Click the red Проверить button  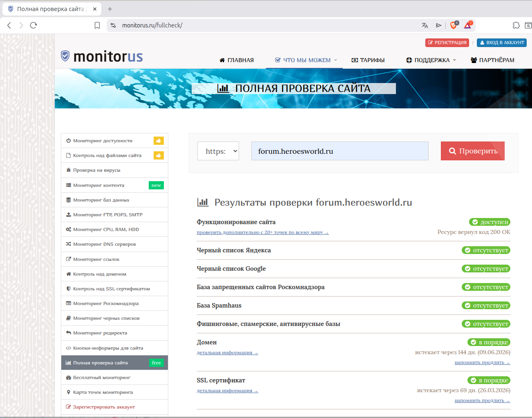(x=473, y=151)
